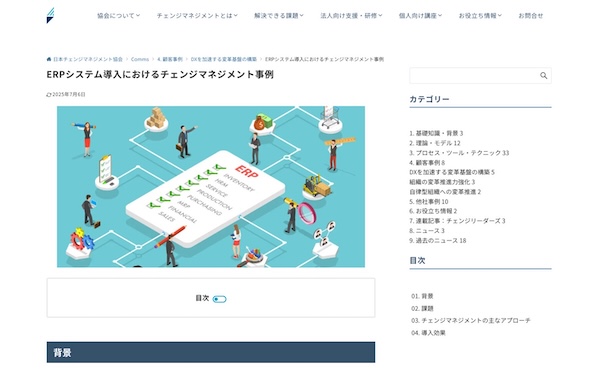Jump to 01. 背景 section

pos(422,296)
